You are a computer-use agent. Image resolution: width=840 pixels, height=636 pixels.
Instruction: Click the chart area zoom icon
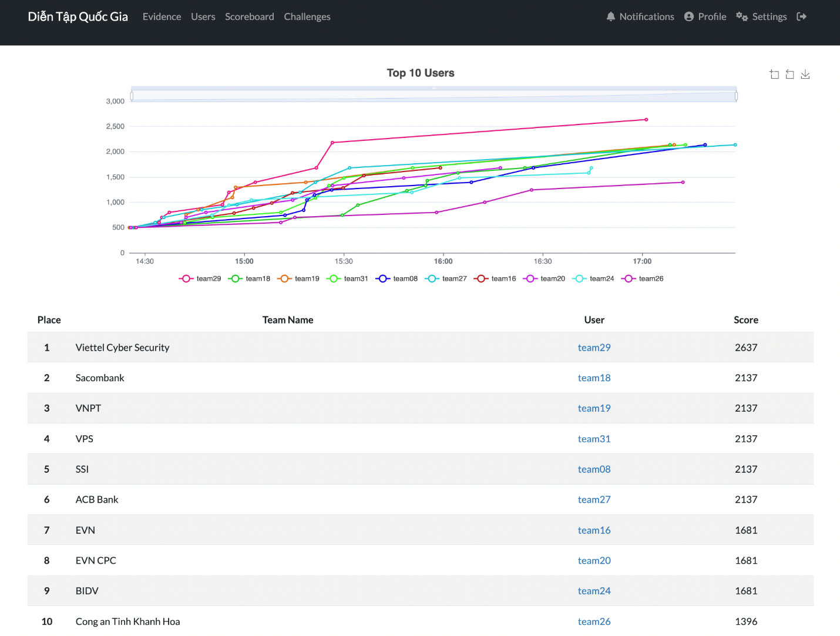pyautogui.click(x=774, y=74)
